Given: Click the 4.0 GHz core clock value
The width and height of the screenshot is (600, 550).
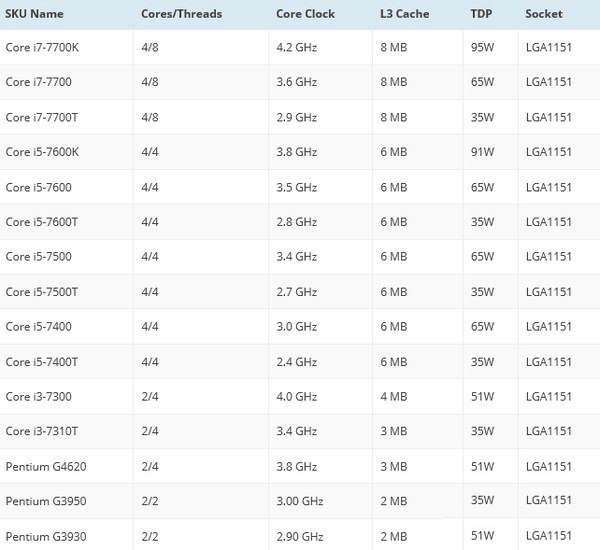Looking at the screenshot, I should pos(297,397).
